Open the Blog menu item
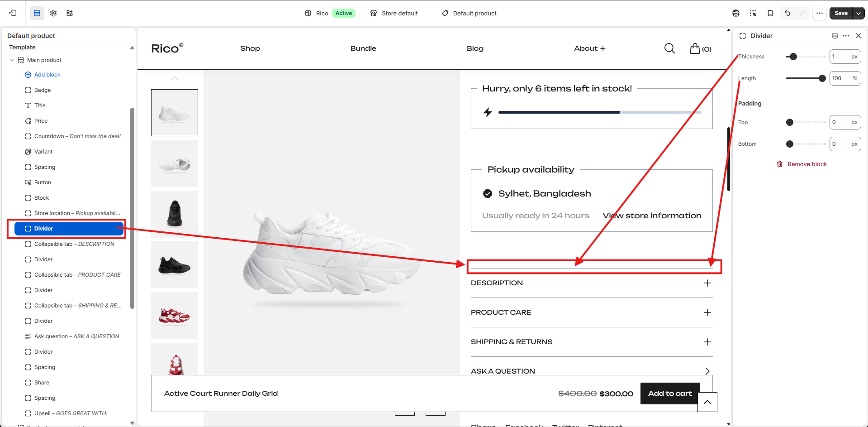 [x=475, y=48]
